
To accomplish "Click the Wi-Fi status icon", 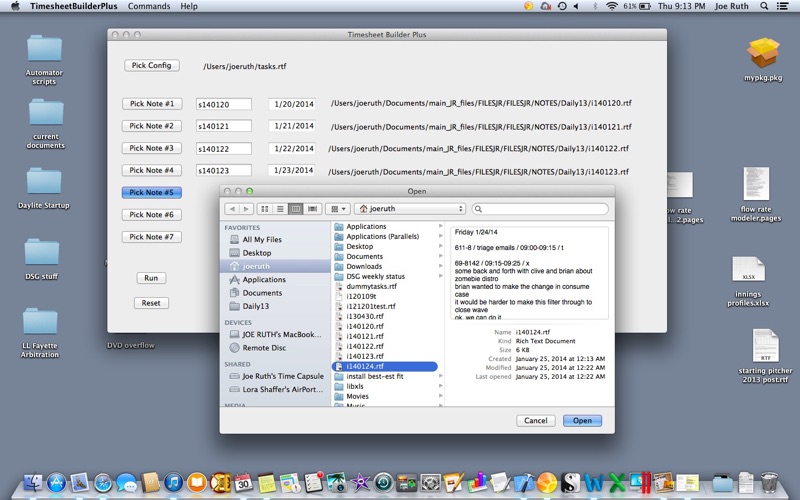I will tap(611, 6).
